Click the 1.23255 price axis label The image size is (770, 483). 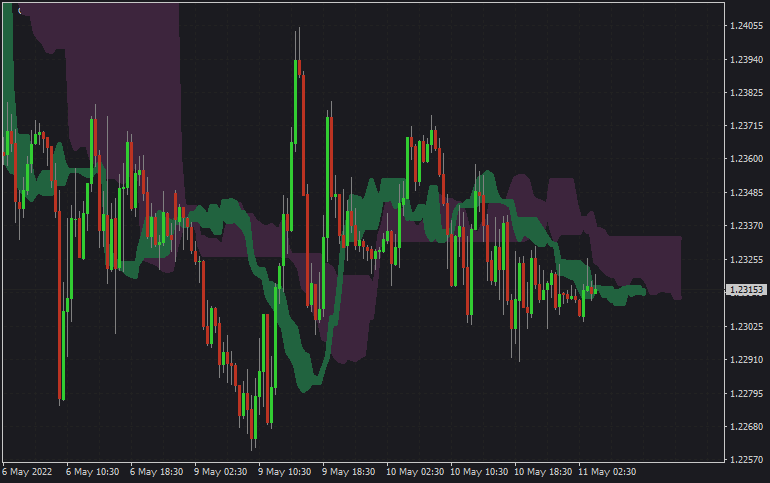[x=746, y=260]
